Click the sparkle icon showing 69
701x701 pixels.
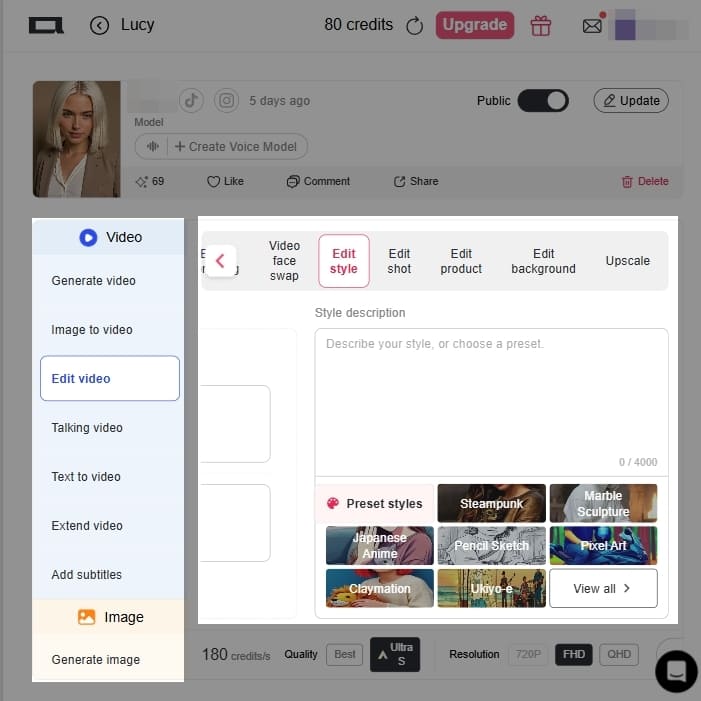point(141,182)
